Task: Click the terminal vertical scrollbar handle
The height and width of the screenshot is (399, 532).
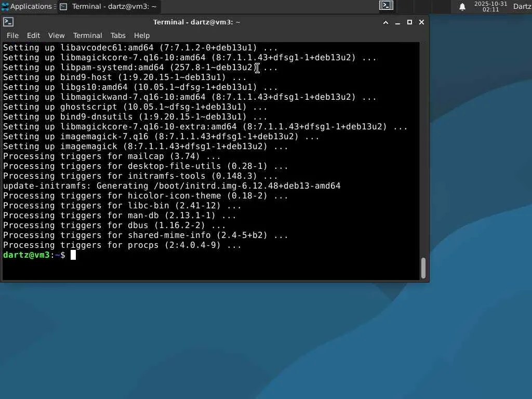Action: pos(423,268)
